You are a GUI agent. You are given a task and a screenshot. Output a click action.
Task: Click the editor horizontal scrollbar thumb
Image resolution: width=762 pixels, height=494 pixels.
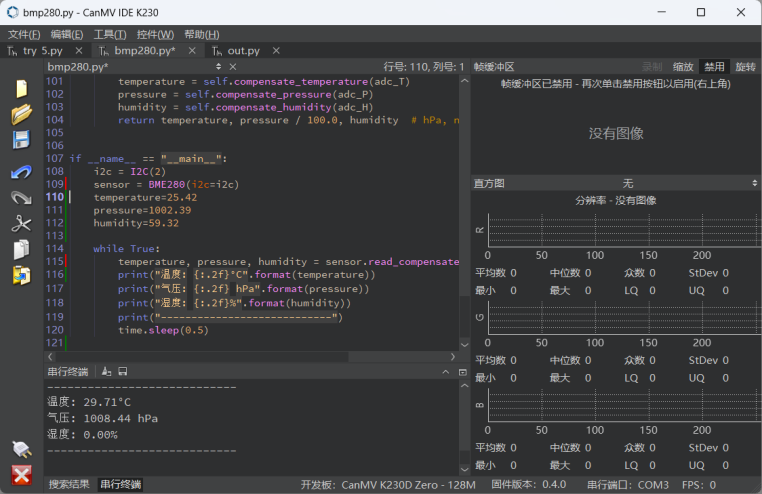click(x=202, y=357)
